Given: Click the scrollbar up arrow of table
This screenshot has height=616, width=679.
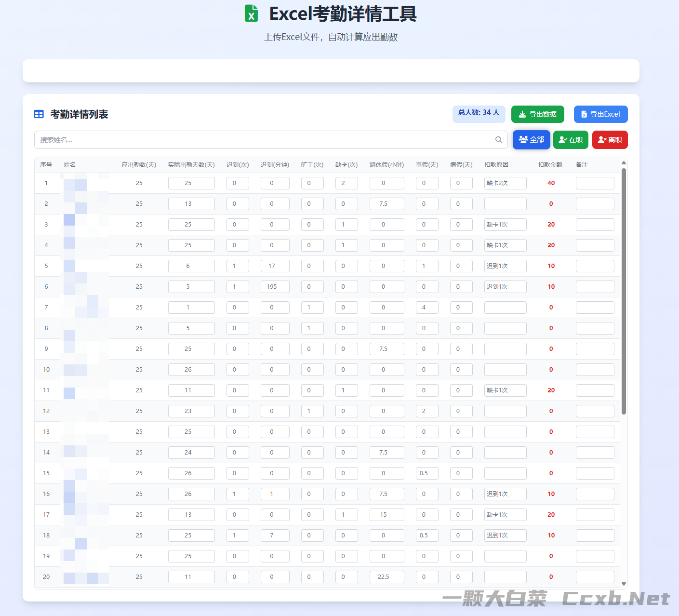Looking at the screenshot, I should pyautogui.click(x=624, y=163).
